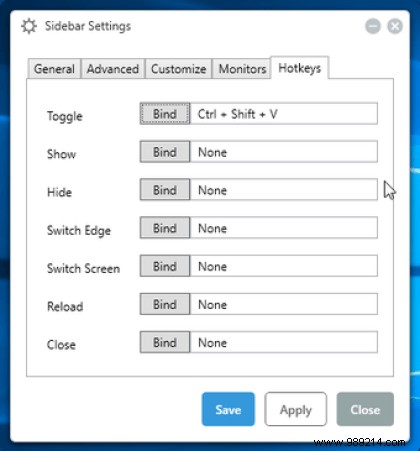The height and width of the screenshot is (451, 420).
Task: Click Bind button for Hide hotkey
Action: tap(165, 190)
